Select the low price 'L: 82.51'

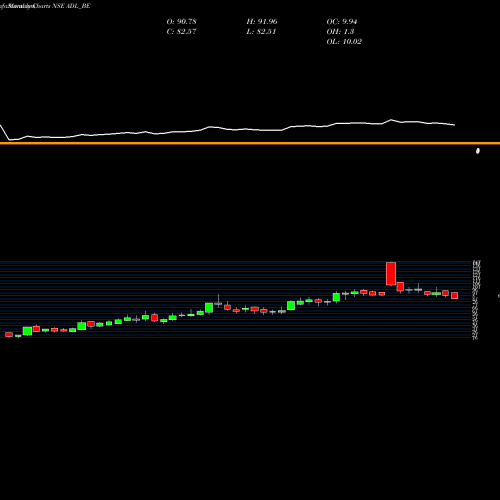click(261, 31)
